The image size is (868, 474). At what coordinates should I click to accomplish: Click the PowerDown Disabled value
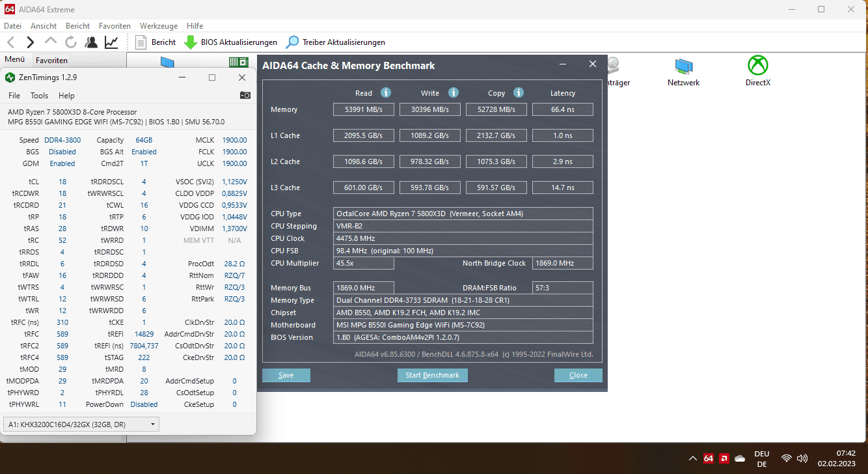[144, 404]
